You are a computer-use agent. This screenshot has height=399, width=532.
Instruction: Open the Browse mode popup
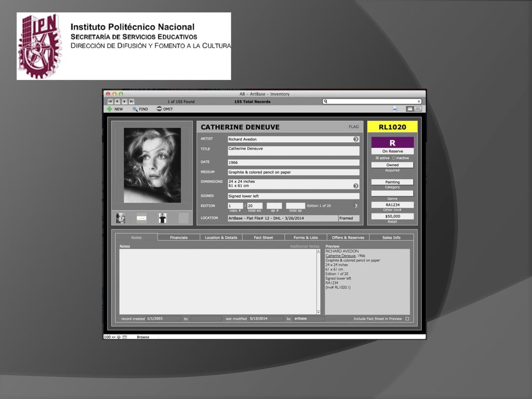[x=143, y=337]
